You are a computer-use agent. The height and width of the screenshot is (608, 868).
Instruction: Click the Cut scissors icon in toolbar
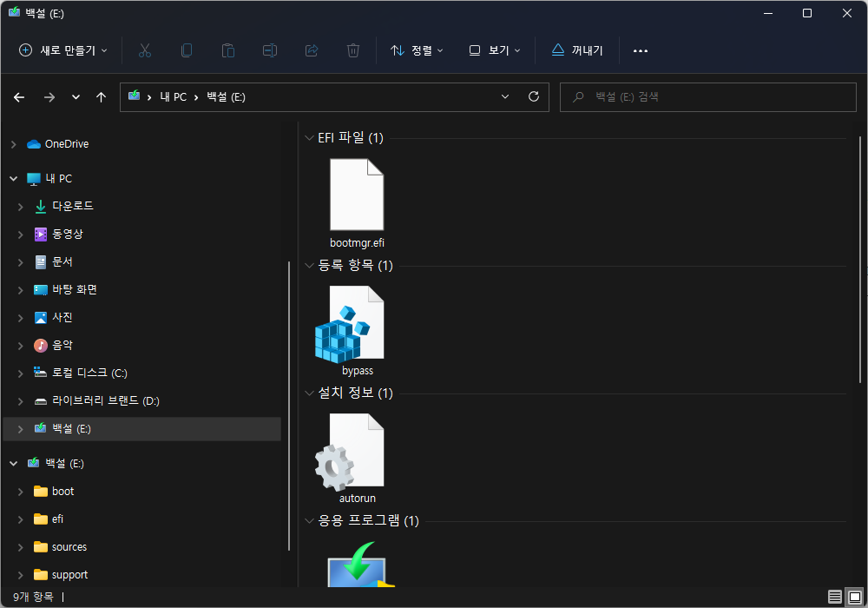(x=144, y=50)
